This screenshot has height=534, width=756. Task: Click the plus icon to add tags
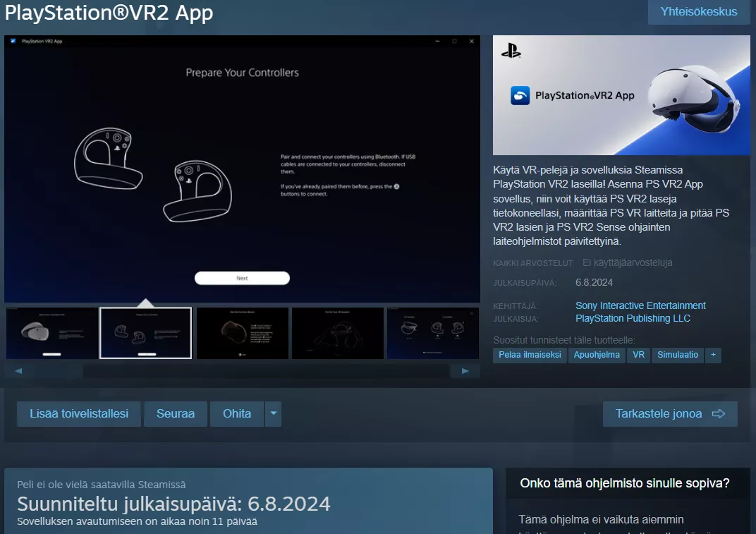tap(713, 355)
